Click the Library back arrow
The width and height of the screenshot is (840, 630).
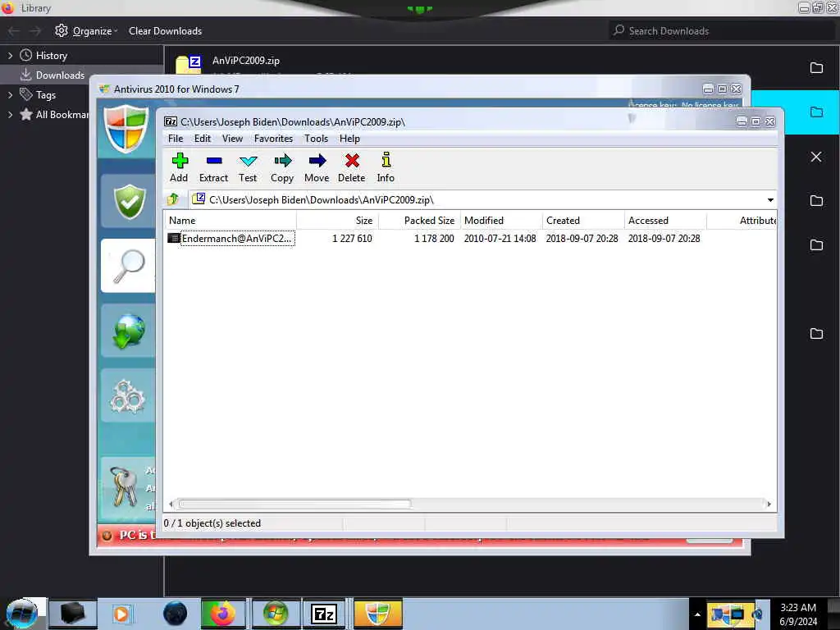click(x=15, y=31)
